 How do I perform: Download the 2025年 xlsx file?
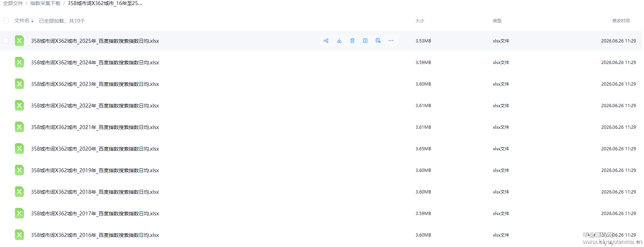tap(339, 41)
